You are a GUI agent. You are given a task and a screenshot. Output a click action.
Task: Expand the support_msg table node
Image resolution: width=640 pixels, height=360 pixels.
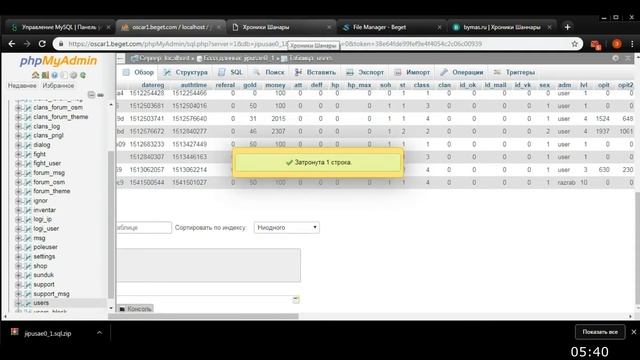18,294
